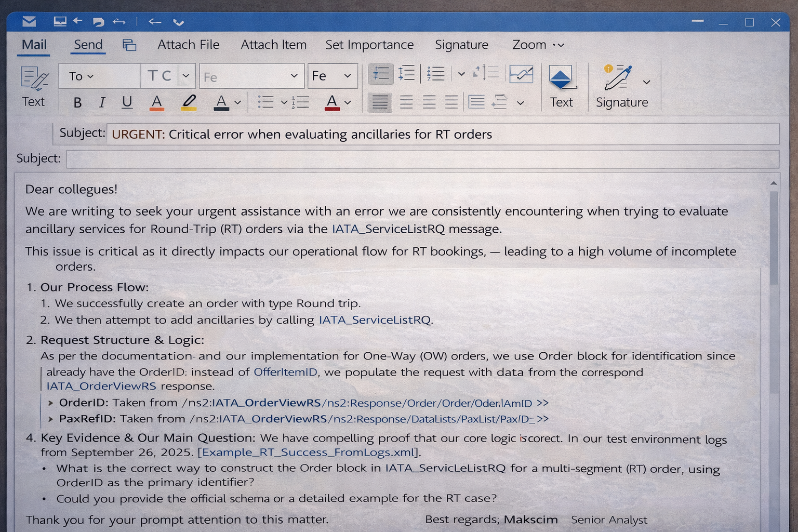This screenshot has width=798, height=532.
Task: Click the double-headed arrow icon in title bar
Action: (x=119, y=21)
